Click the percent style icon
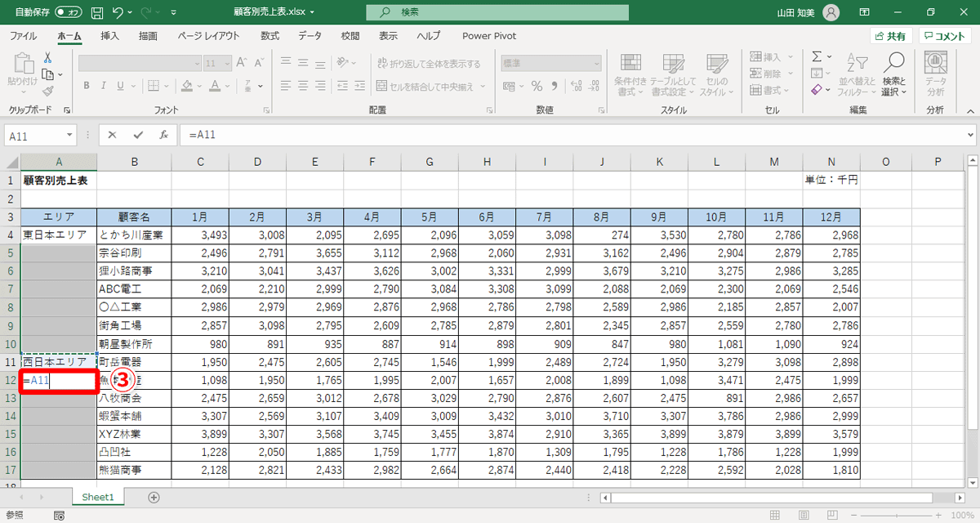Screen dimensions: 980x523 point(537,86)
